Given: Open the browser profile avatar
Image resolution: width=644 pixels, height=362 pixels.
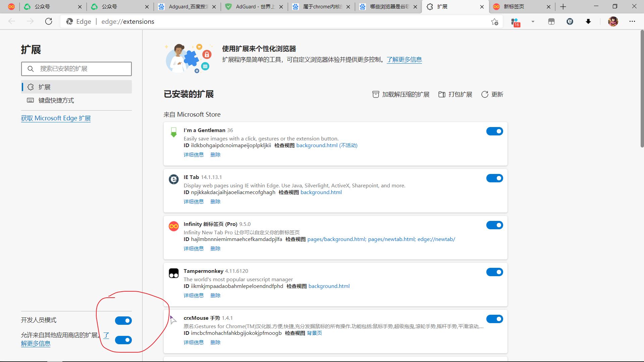Looking at the screenshot, I should pyautogui.click(x=613, y=21).
